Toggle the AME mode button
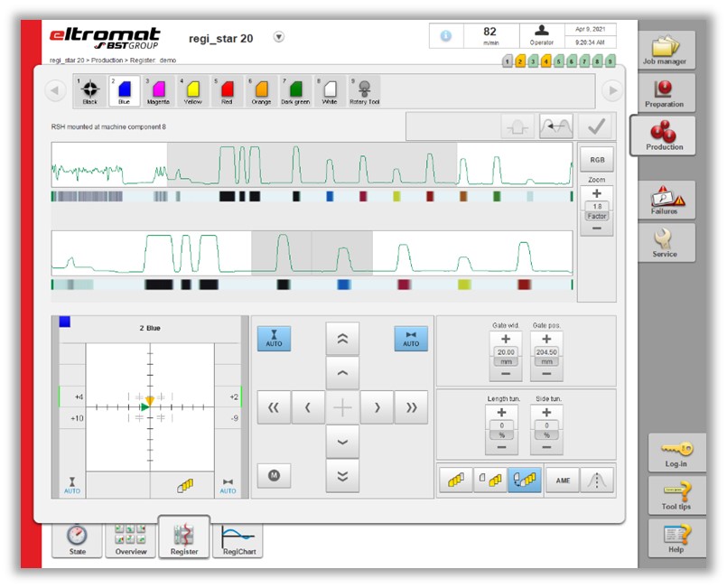The width and height of the screenshot is (727, 588). click(x=563, y=481)
